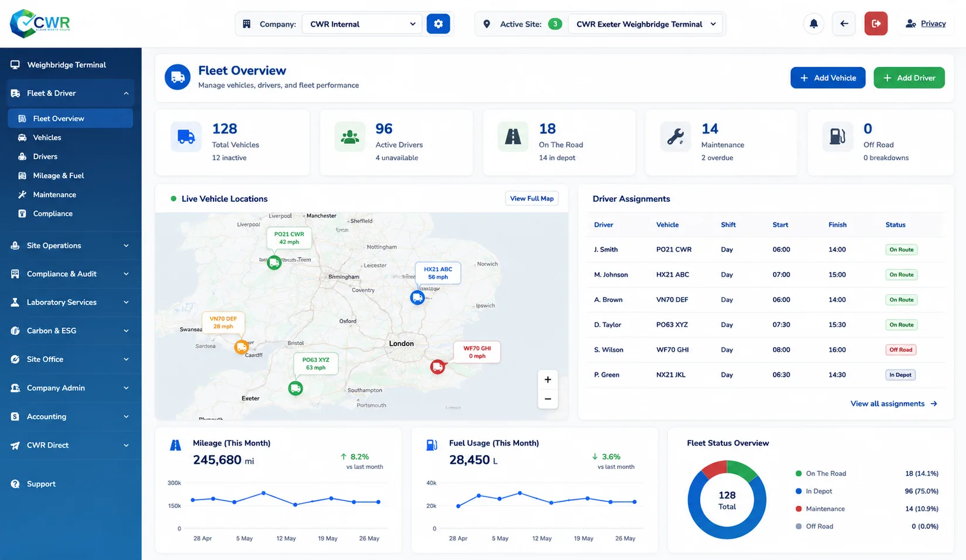Click the Maintenance wrench icon card
The image size is (966, 560).
[x=675, y=137]
